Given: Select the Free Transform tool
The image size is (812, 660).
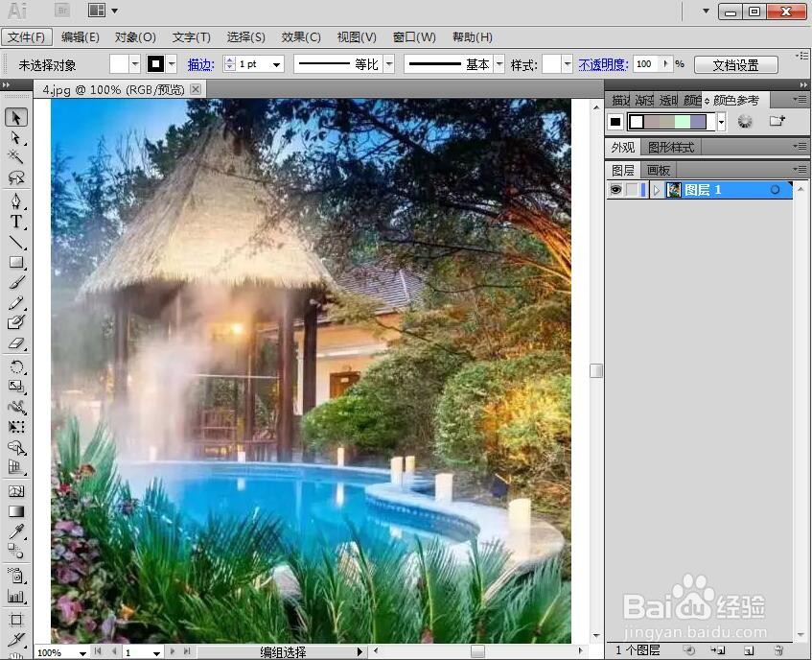Looking at the screenshot, I should point(16,427).
